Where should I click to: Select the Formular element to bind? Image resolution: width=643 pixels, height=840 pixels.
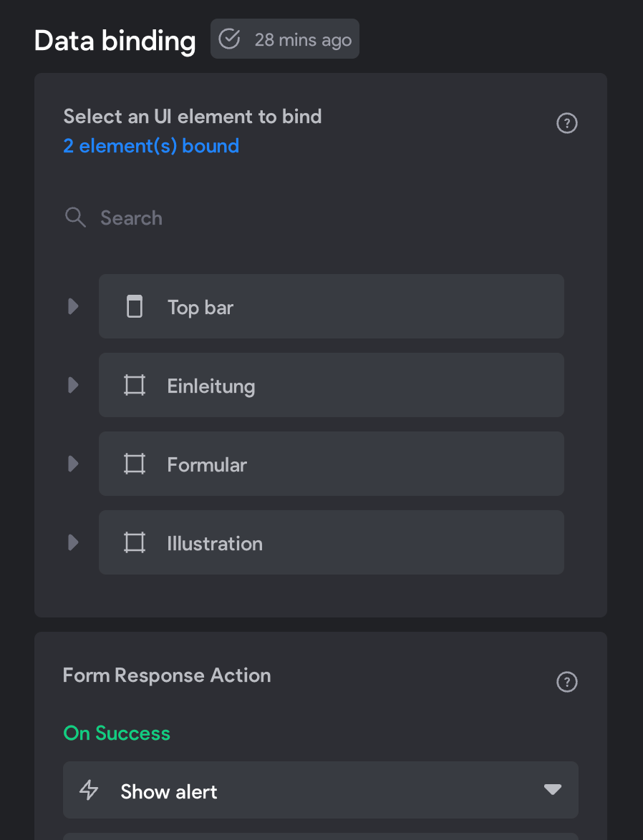(332, 464)
